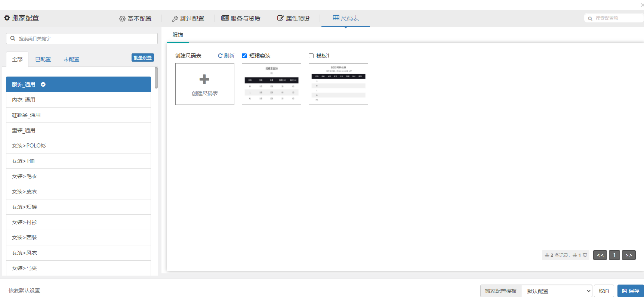This screenshot has height=301, width=644.
Task: Click the 批量设置 button
Action: [142, 58]
